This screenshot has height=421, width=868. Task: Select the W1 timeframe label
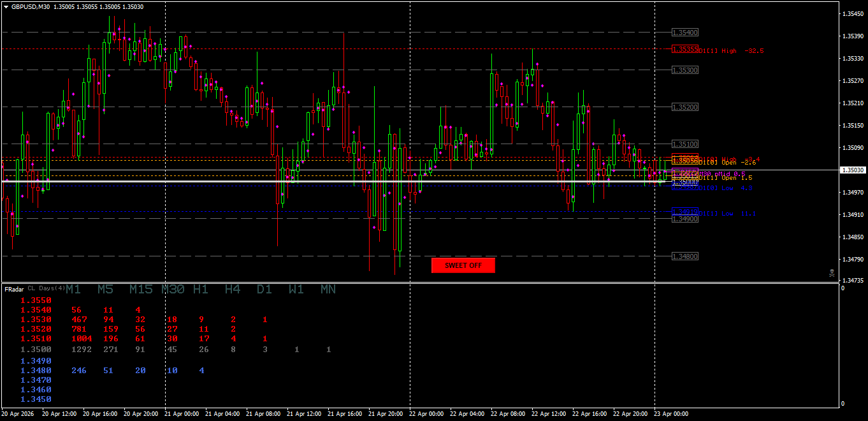[296, 290]
